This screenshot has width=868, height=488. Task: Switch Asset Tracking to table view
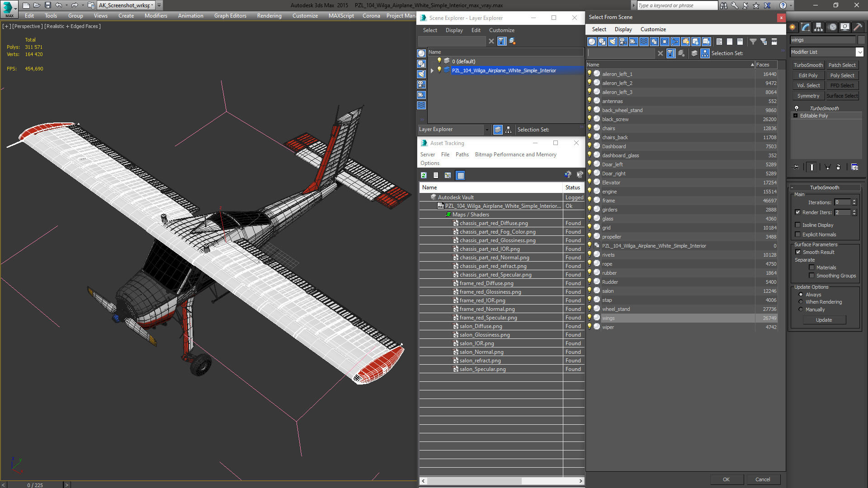click(x=460, y=175)
